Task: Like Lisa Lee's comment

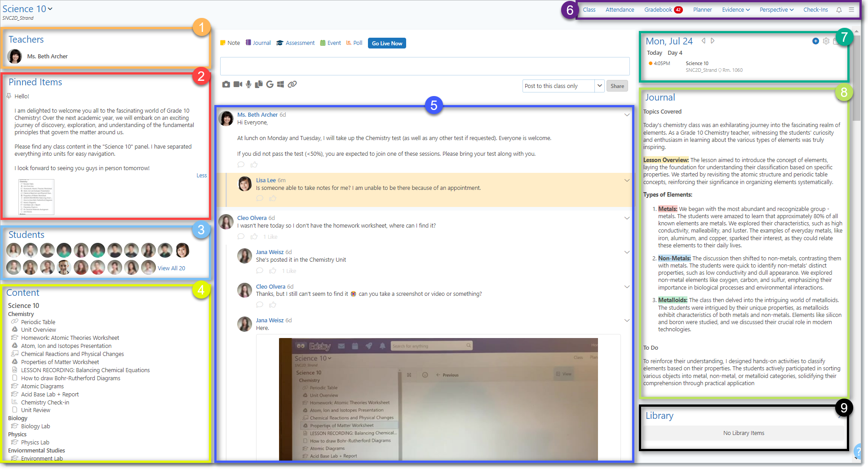Action: click(273, 198)
